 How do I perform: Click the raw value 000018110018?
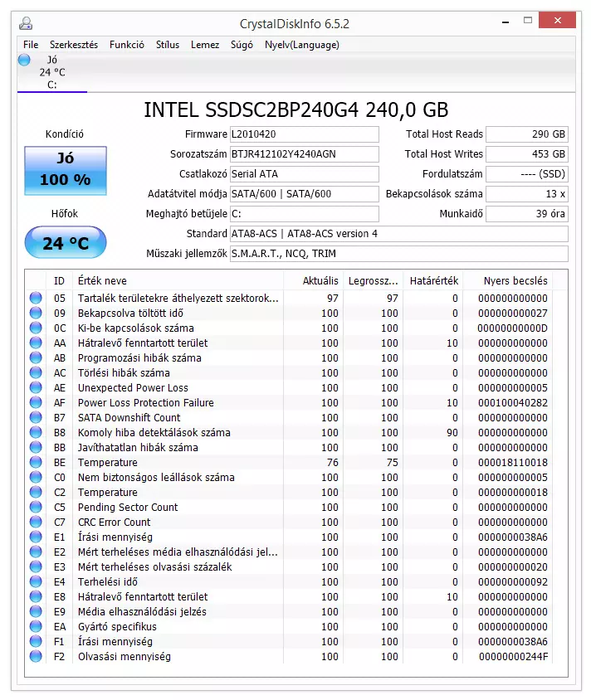pos(513,463)
